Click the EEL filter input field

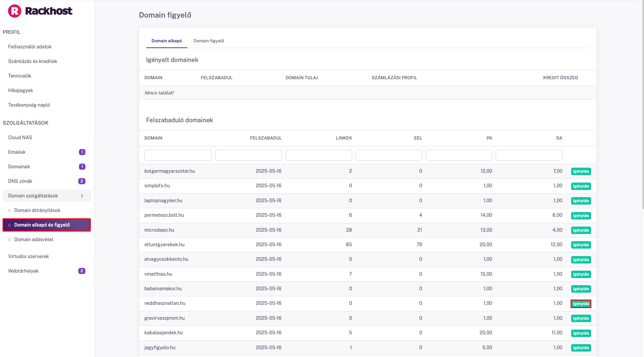click(389, 155)
